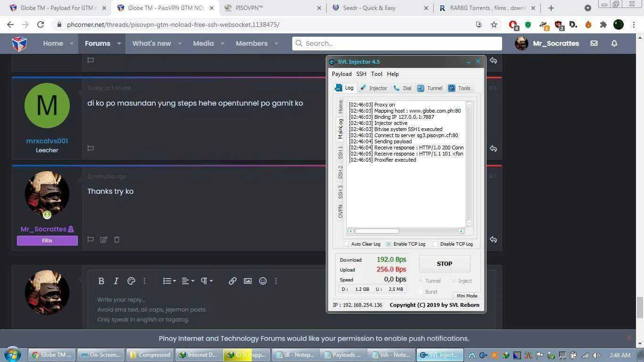Select the vertical OVPN log tab

(340, 211)
